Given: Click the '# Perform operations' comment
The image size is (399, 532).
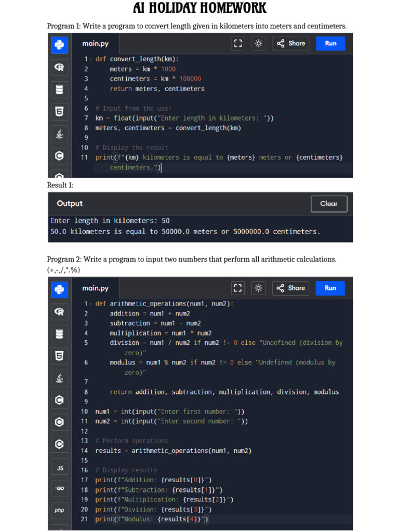Looking at the screenshot, I should tap(131, 441).
